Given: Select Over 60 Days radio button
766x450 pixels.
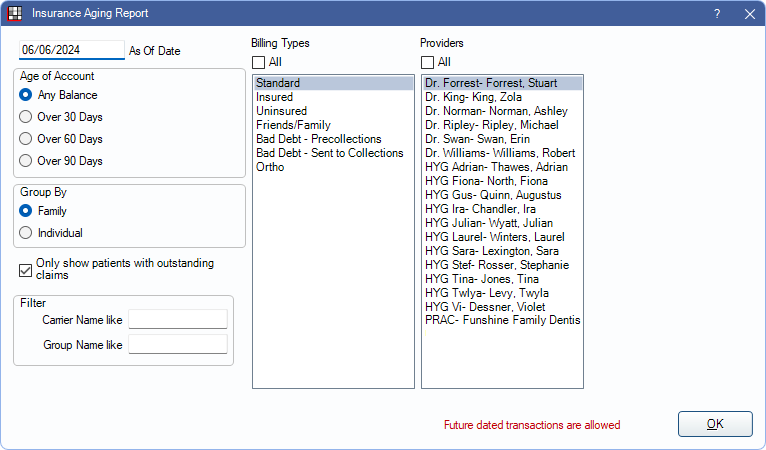Looking at the screenshot, I should coord(25,139).
